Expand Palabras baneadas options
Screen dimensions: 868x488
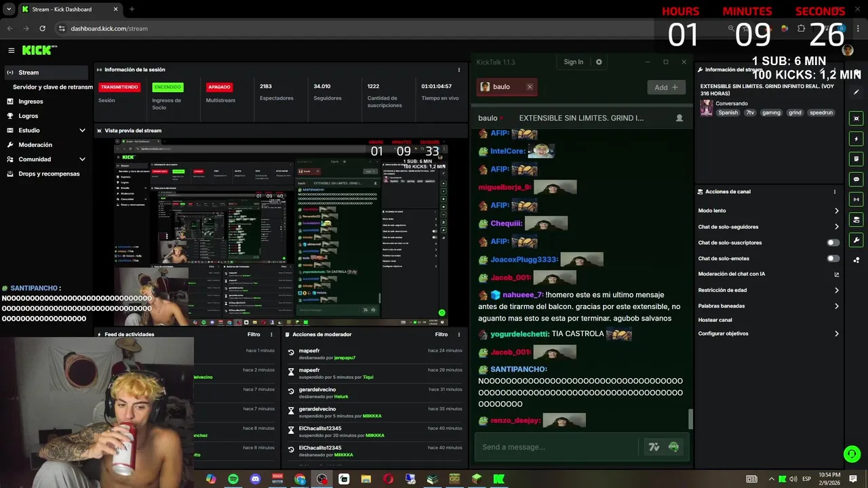[x=836, y=306]
